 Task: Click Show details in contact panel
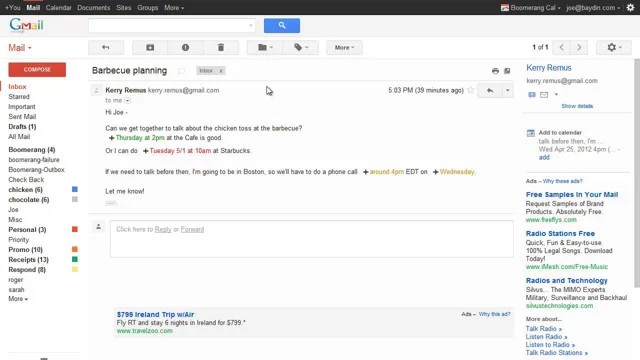pos(577,106)
